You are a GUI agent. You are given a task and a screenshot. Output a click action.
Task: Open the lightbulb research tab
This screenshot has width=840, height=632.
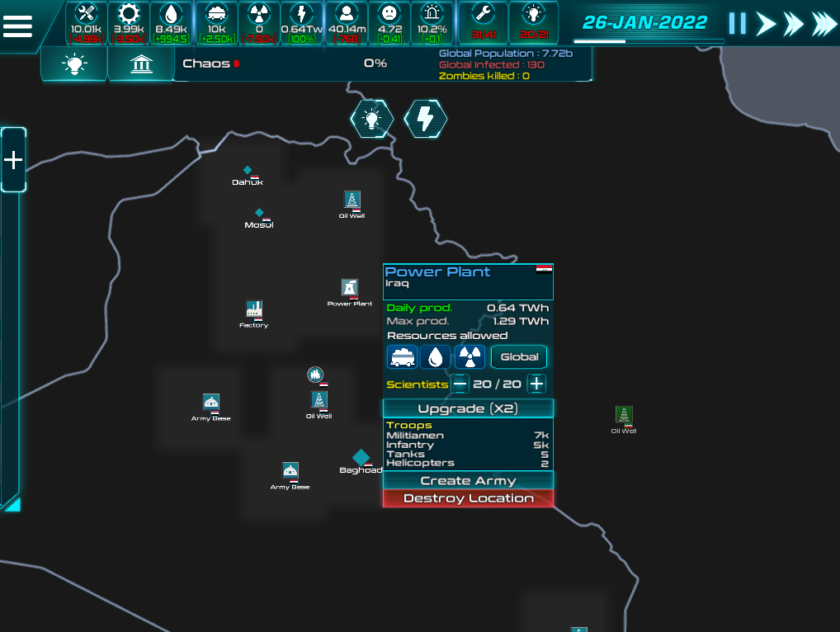point(74,64)
